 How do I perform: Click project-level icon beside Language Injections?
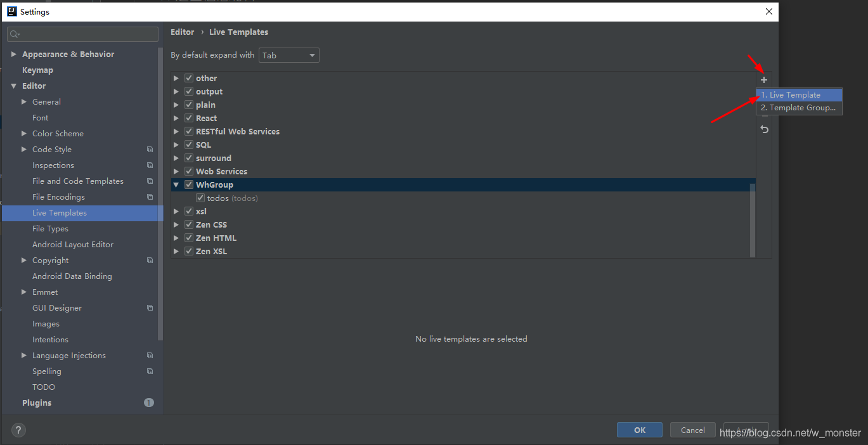pyautogui.click(x=150, y=356)
